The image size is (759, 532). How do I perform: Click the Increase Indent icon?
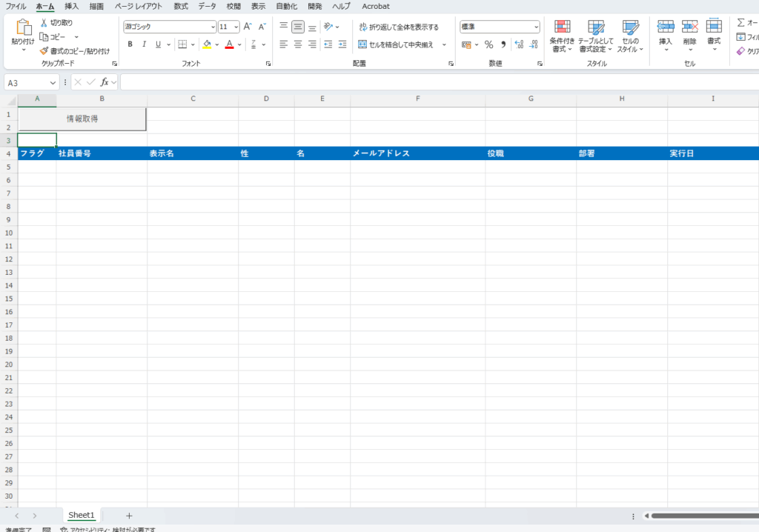click(342, 44)
